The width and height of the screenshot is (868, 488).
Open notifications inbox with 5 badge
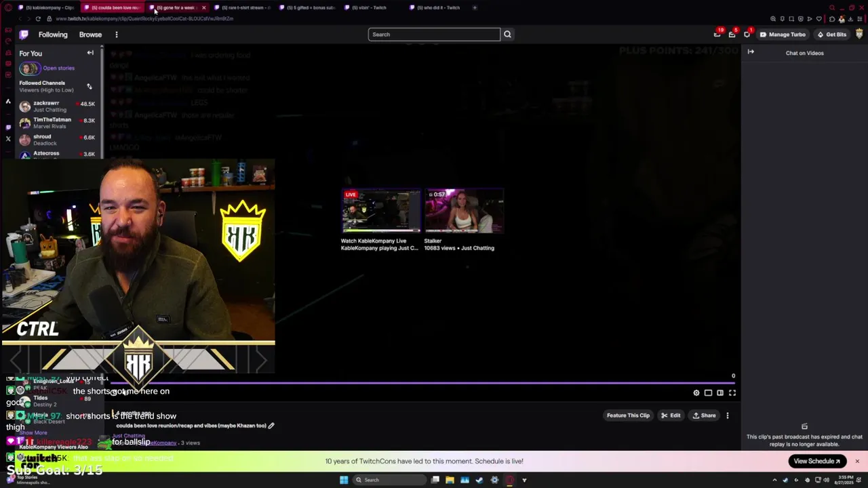pyautogui.click(x=732, y=34)
